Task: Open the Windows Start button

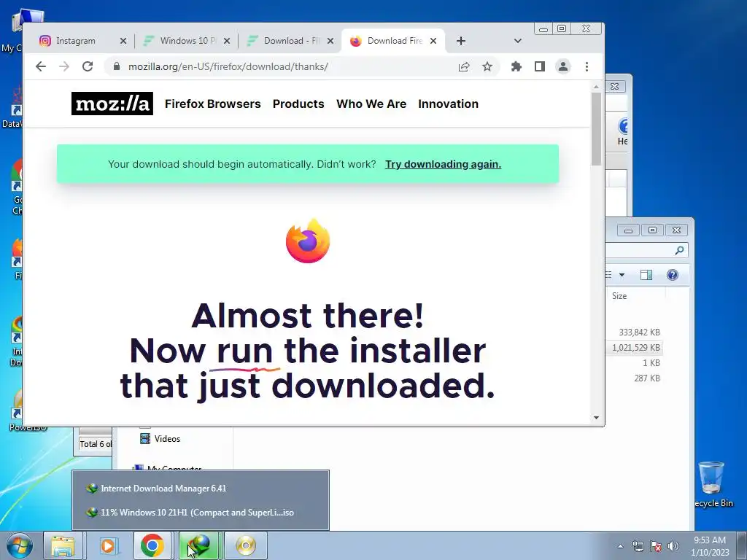Action: coord(19,545)
